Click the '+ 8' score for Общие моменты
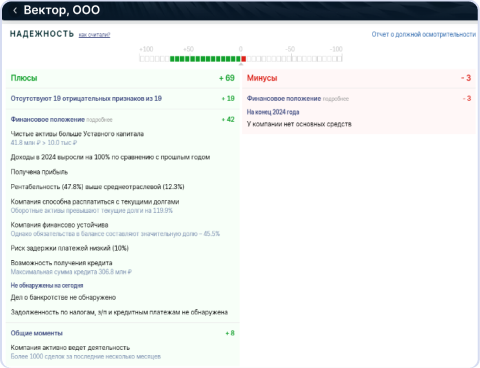 click(230, 333)
